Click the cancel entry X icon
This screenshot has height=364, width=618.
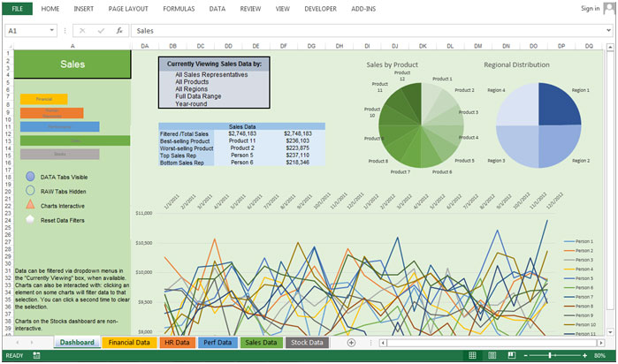[x=82, y=31]
